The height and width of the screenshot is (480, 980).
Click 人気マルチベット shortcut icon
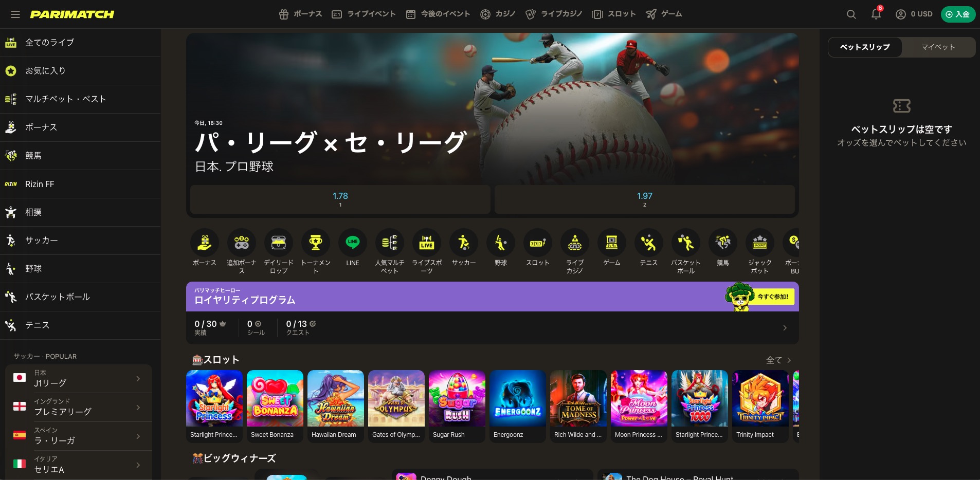pyautogui.click(x=390, y=243)
